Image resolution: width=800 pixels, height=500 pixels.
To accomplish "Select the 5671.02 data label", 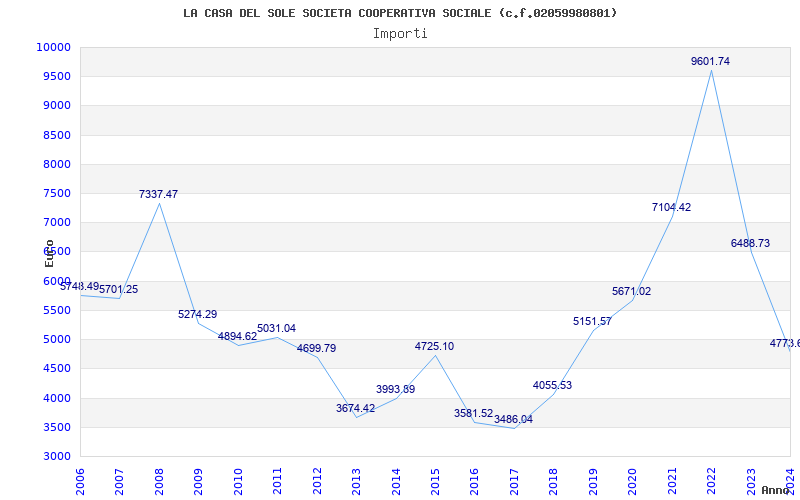I will click(x=632, y=291).
